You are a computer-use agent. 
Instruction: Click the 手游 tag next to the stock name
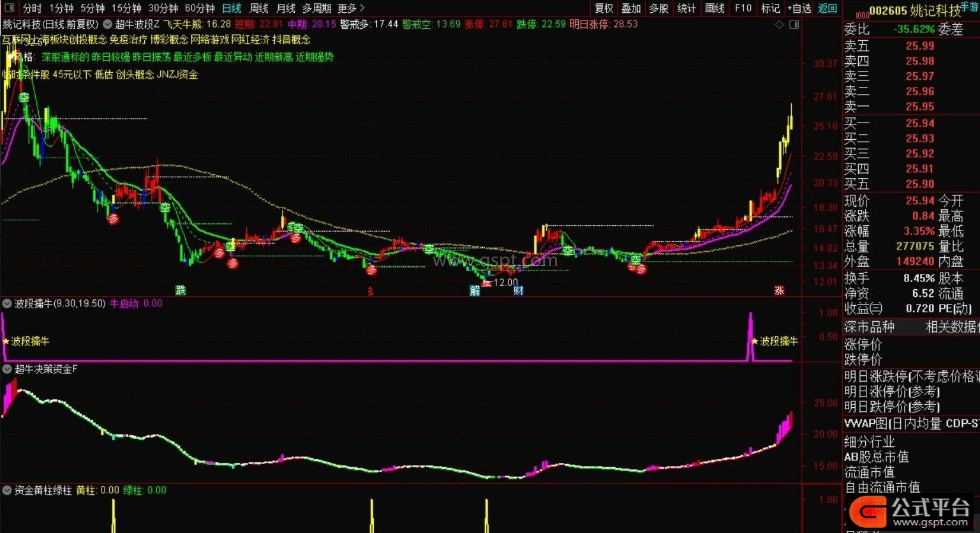pyautogui.click(x=969, y=6)
